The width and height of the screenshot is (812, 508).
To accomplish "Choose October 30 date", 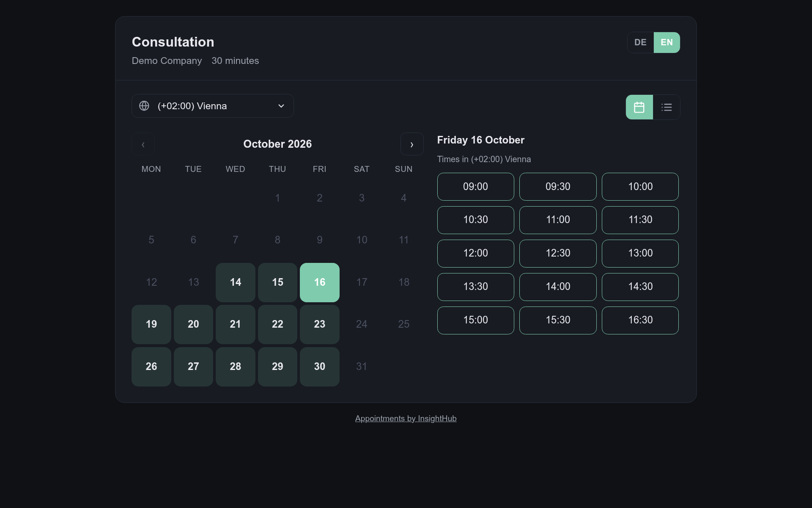I will point(320,367).
